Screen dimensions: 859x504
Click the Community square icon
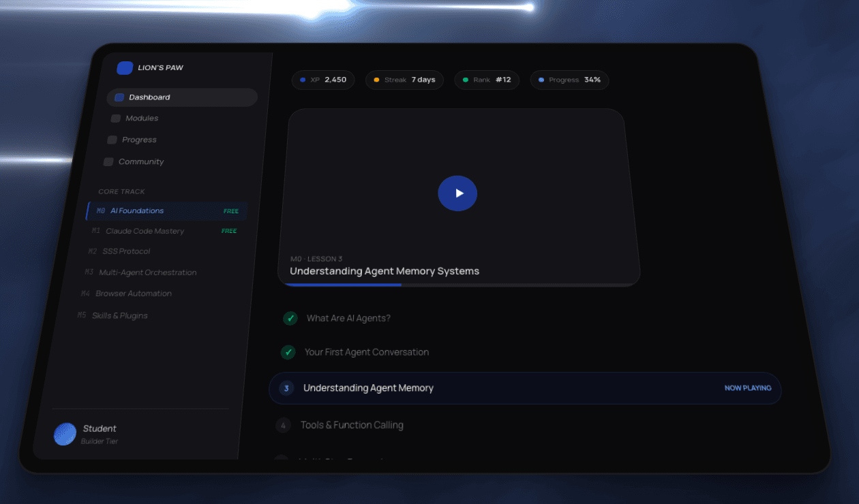108,161
